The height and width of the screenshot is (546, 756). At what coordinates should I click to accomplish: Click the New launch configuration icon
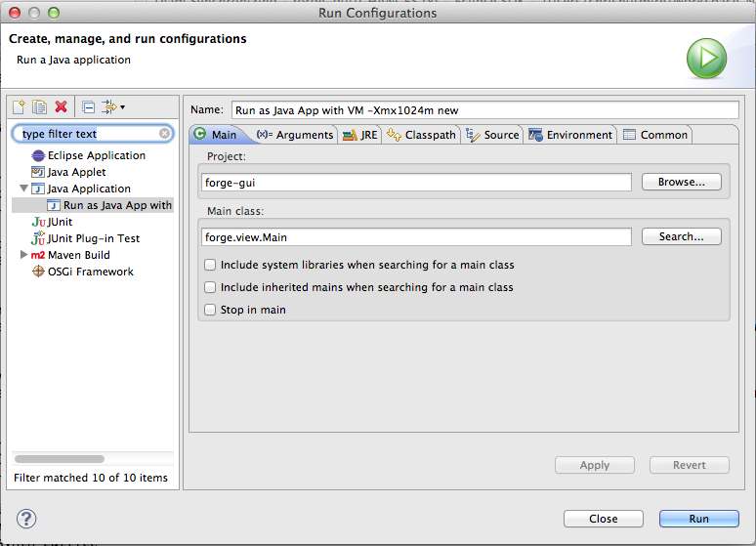coord(18,107)
